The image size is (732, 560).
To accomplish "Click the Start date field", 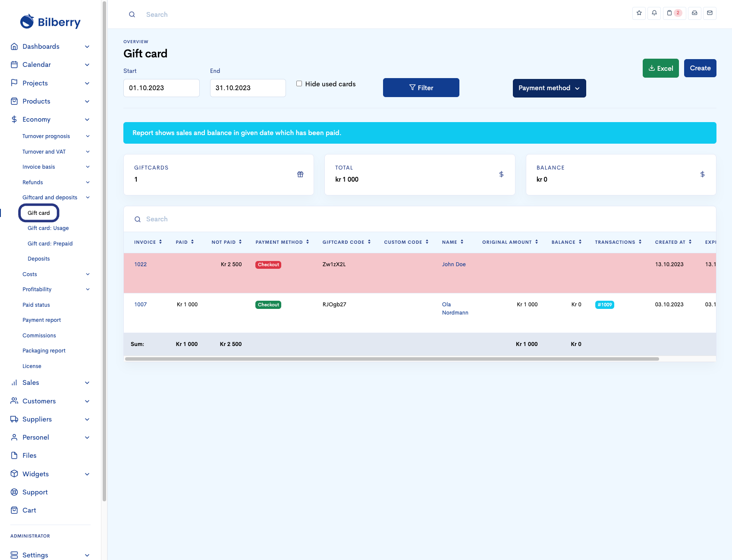I will point(161,88).
